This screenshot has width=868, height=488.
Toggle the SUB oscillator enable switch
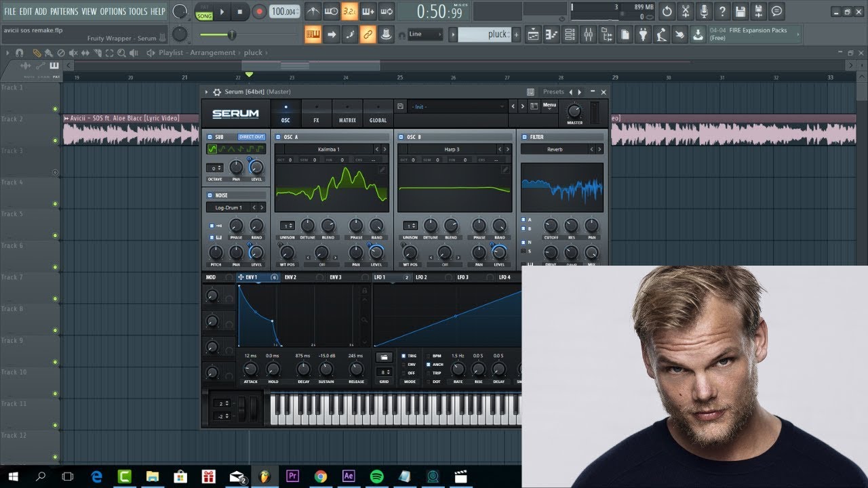[210, 137]
